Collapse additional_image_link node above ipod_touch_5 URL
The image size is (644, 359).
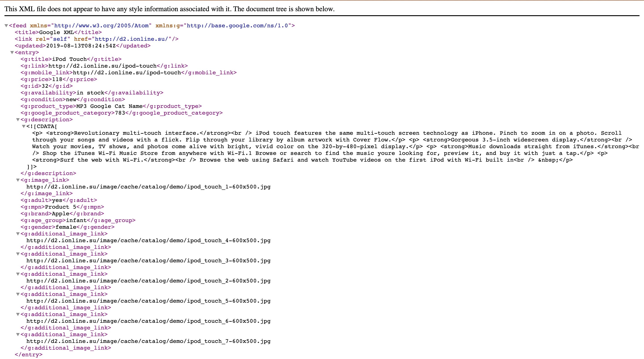pyautogui.click(x=18, y=294)
